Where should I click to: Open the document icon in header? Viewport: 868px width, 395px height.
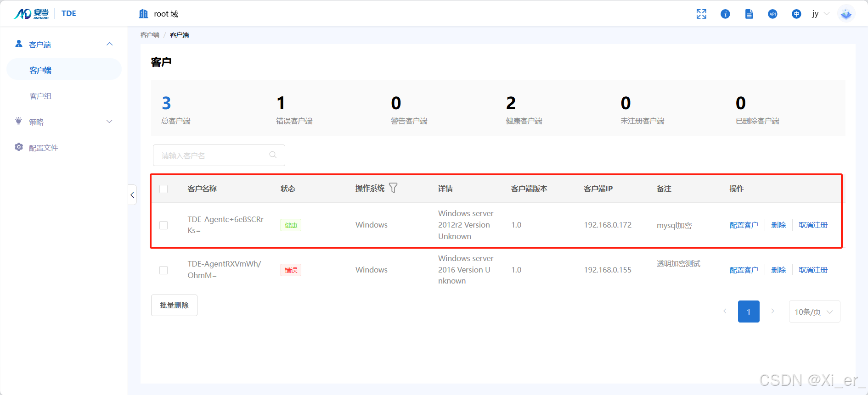pyautogui.click(x=749, y=14)
